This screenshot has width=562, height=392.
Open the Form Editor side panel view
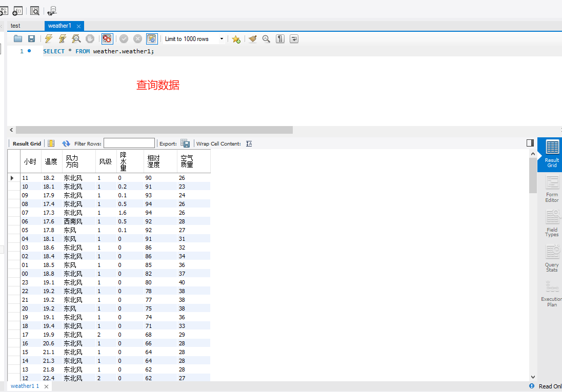pos(552,189)
